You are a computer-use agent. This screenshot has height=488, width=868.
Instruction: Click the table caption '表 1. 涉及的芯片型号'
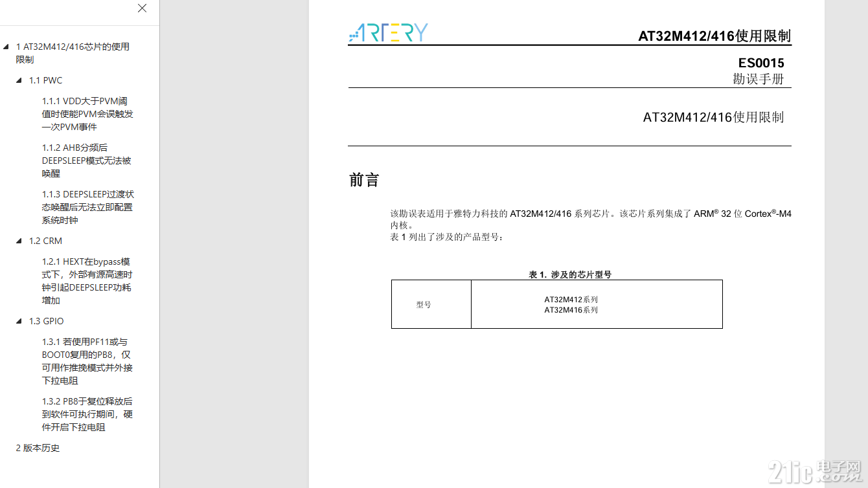tap(570, 274)
